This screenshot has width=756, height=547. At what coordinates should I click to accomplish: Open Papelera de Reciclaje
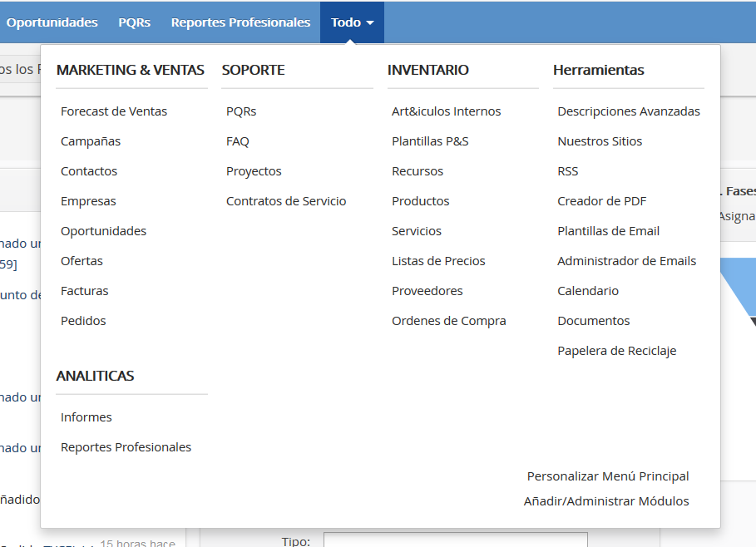click(x=616, y=351)
